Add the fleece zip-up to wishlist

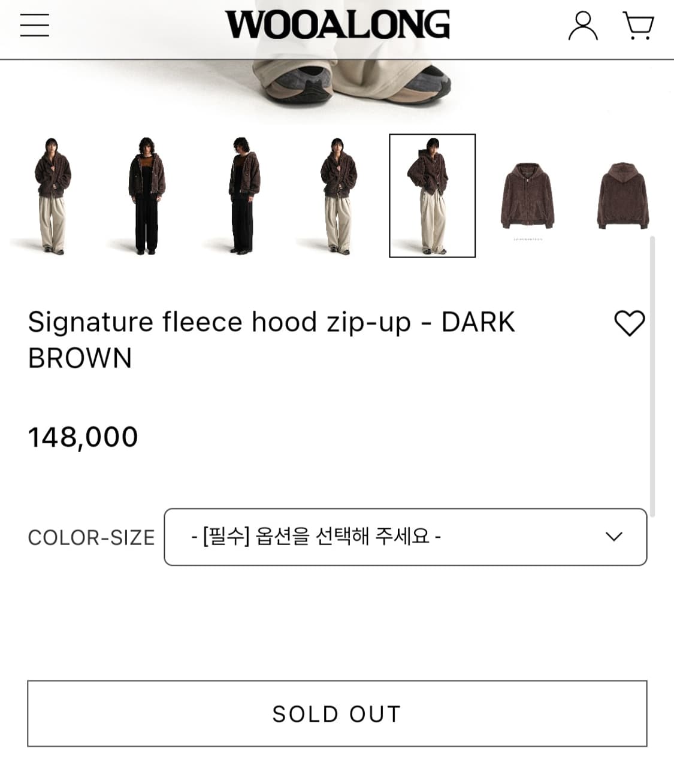click(629, 323)
